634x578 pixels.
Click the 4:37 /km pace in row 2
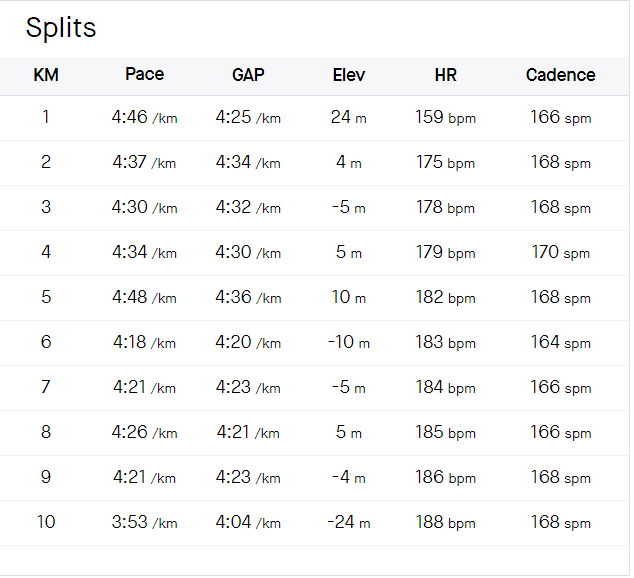tap(144, 163)
